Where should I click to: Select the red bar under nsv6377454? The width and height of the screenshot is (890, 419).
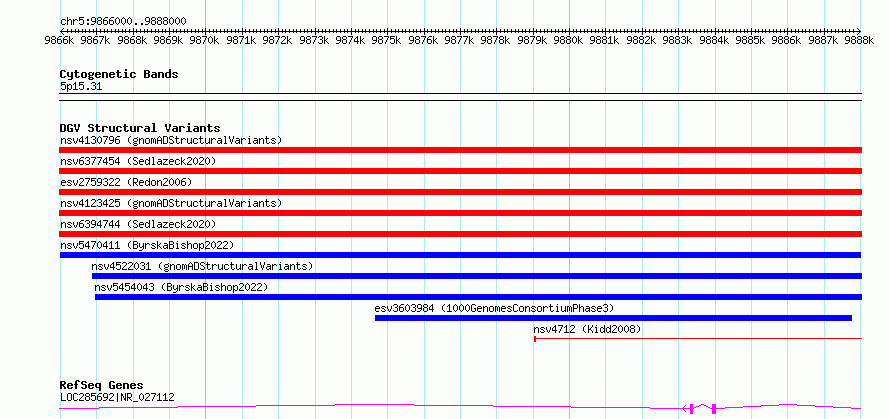460,171
